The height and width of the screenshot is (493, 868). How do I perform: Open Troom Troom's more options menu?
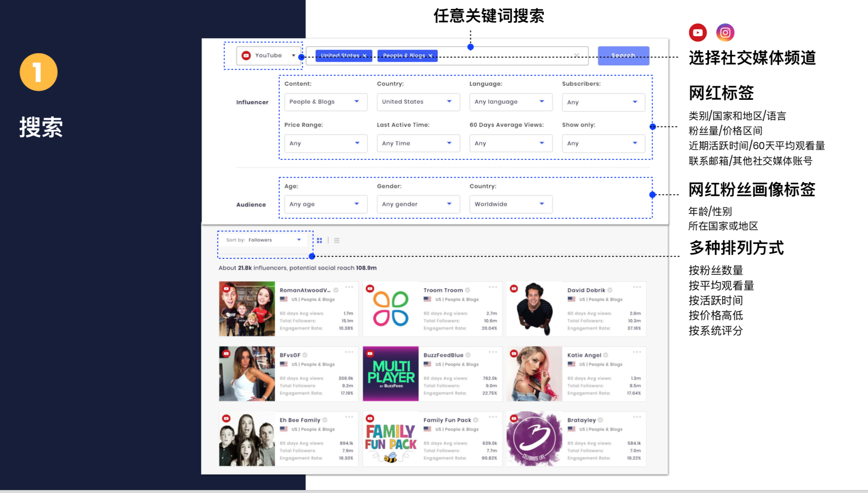493,287
